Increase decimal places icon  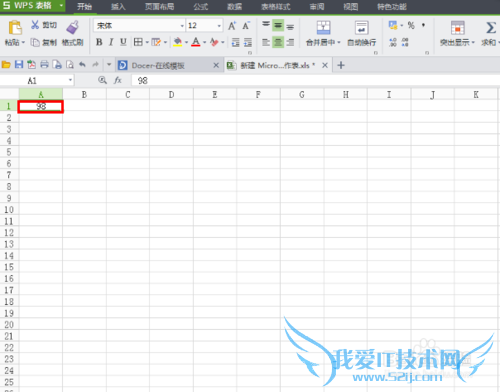pos(393,42)
